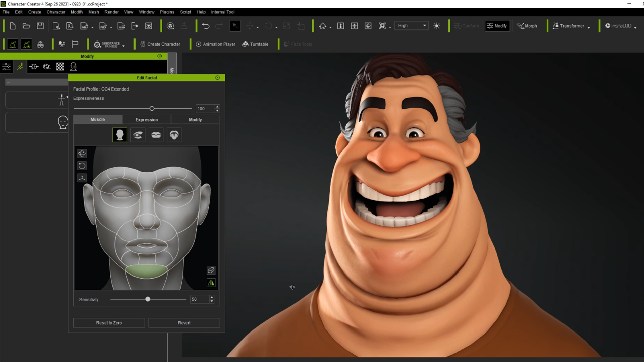Viewport: 644px width, 362px height.
Task: Expand the Transformer dropdown arrow
Action: (589, 27)
